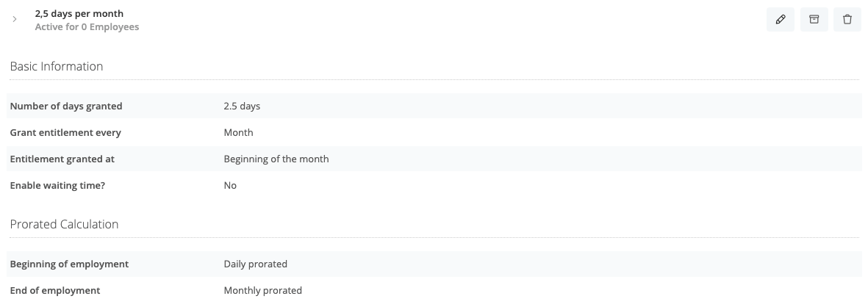This screenshot has width=868, height=307.
Task: Edit the policy with the pencil icon
Action: [x=780, y=19]
